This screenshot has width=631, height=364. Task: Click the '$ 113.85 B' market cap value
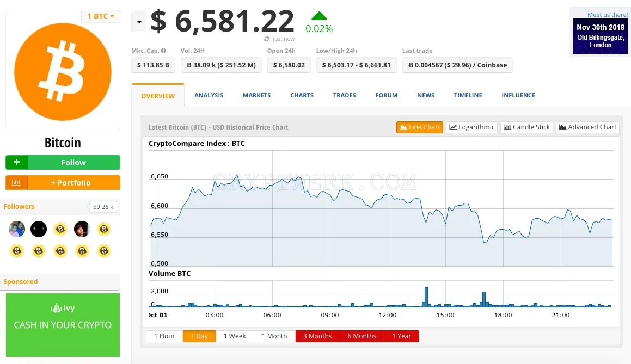(153, 65)
